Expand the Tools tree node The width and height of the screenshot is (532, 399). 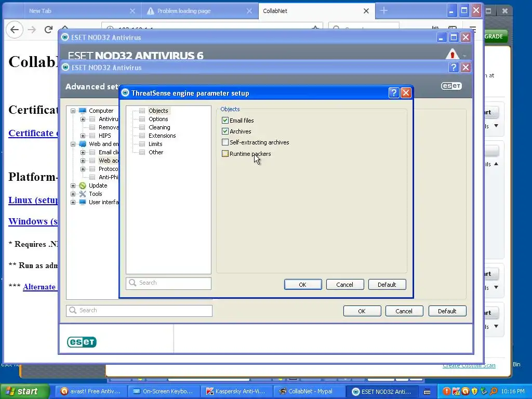[x=73, y=194]
